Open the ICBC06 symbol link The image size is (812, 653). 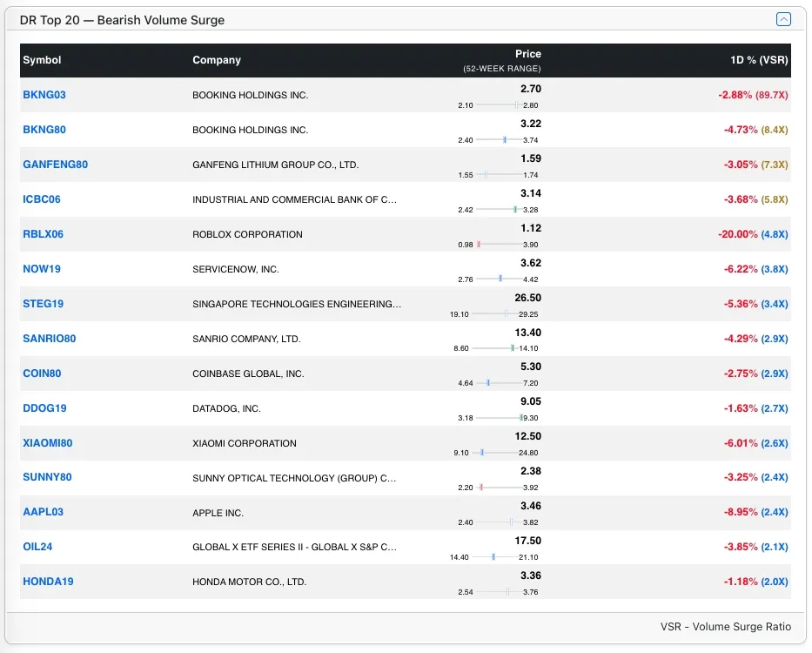(42, 199)
